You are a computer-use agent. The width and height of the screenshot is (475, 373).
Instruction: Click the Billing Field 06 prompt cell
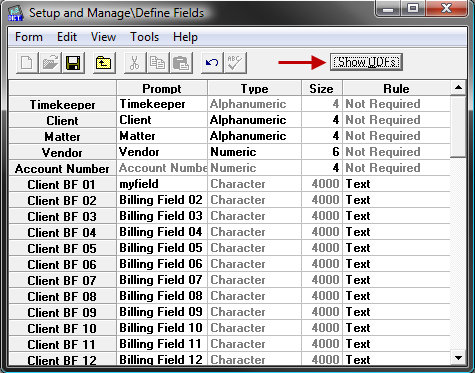tap(162, 264)
